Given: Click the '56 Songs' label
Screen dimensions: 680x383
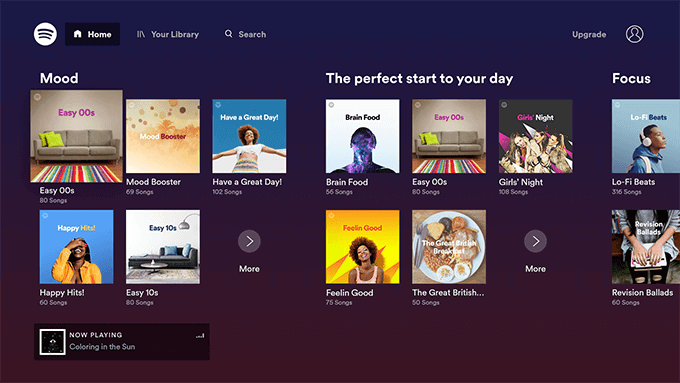Looking at the screenshot, I should (339, 192).
